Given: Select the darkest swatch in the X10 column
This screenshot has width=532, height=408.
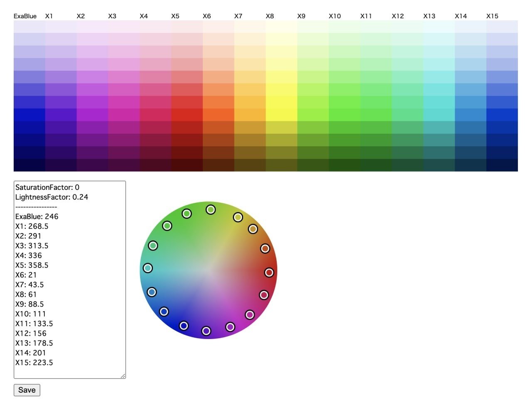Looking at the screenshot, I should click(x=344, y=165).
